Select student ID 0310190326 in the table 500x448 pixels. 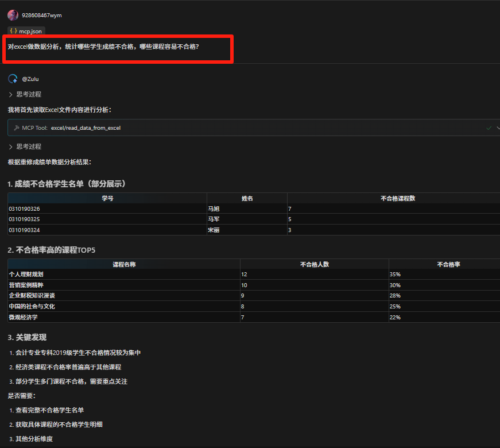tap(25, 208)
